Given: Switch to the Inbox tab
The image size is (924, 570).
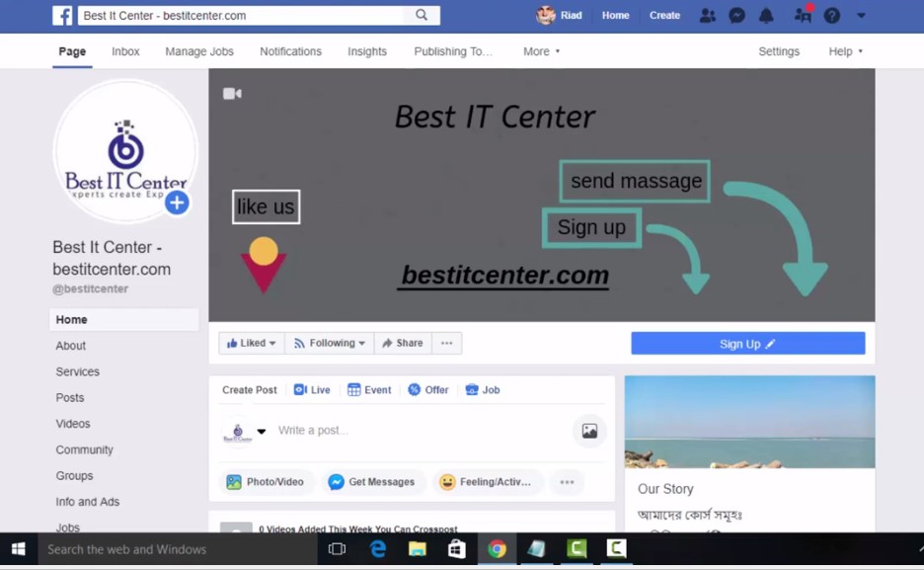Looking at the screenshot, I should click(125, 51).
